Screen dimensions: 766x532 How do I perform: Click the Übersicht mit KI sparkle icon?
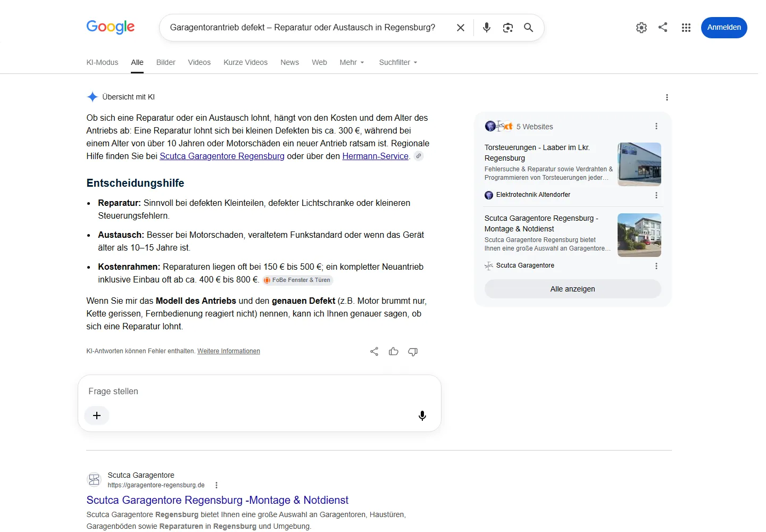pyautogui.click(x=93, y=97)
